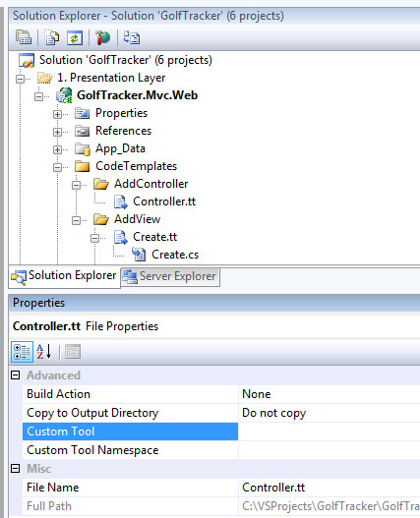Click the Show All Files toolbar icon
The height and width of the screenshot is (518, 420).
point(52,37)
